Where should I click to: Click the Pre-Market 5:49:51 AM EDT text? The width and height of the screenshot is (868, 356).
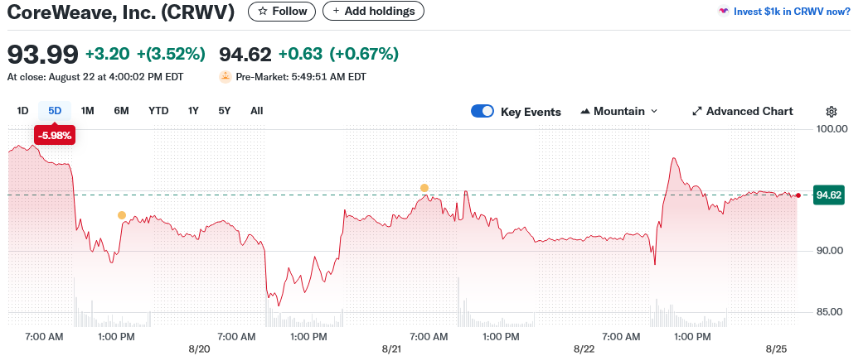click(x=301, y=77)
